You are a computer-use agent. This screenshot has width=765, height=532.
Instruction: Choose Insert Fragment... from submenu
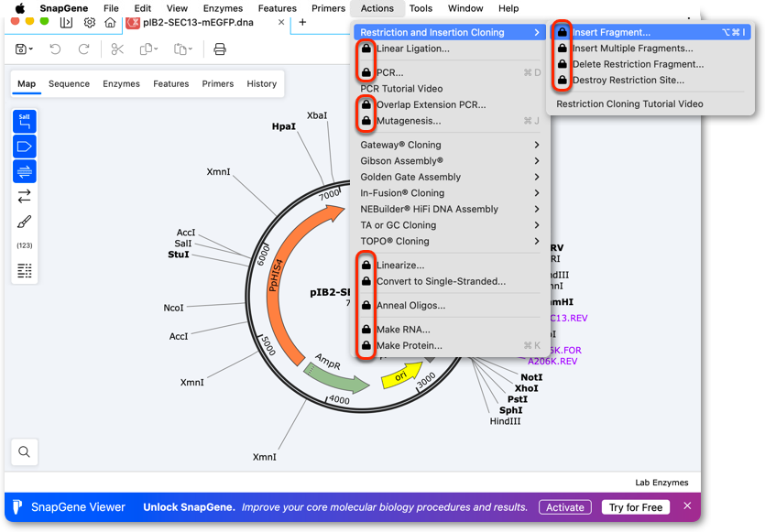(650, 33)
